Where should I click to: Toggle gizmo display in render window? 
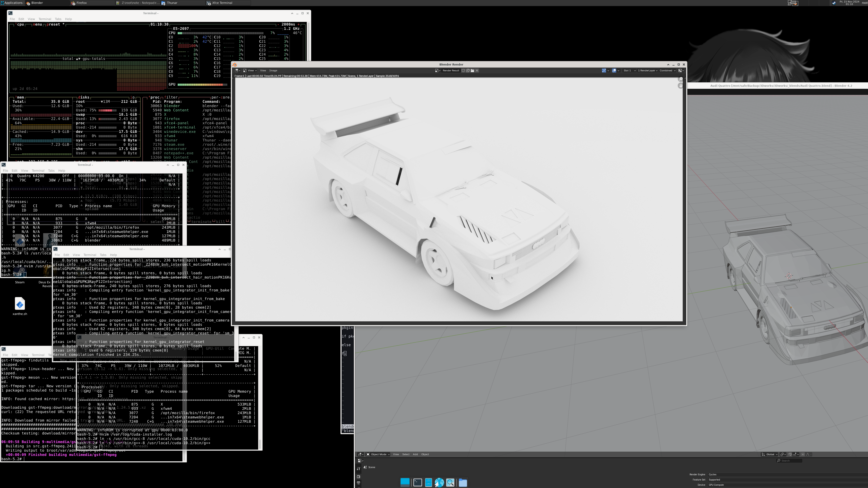[604, 70]
